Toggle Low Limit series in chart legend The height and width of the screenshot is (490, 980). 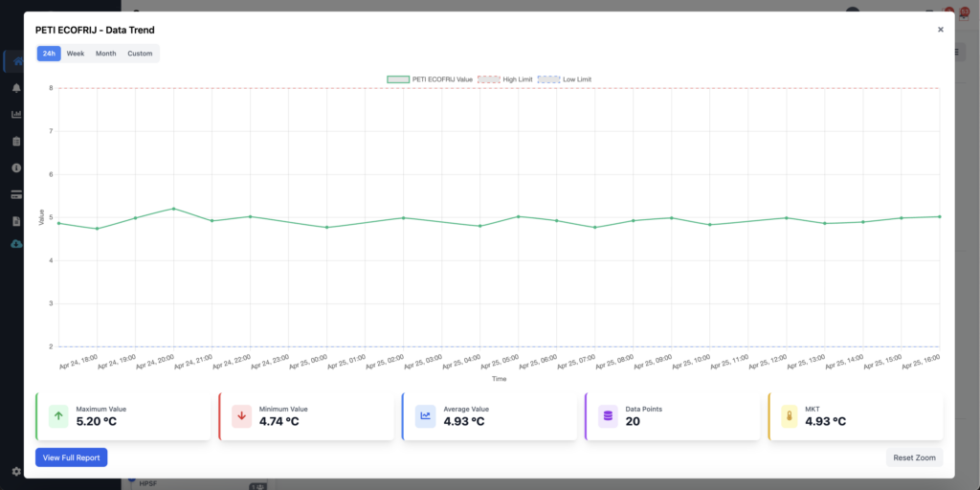pos(570,78)
